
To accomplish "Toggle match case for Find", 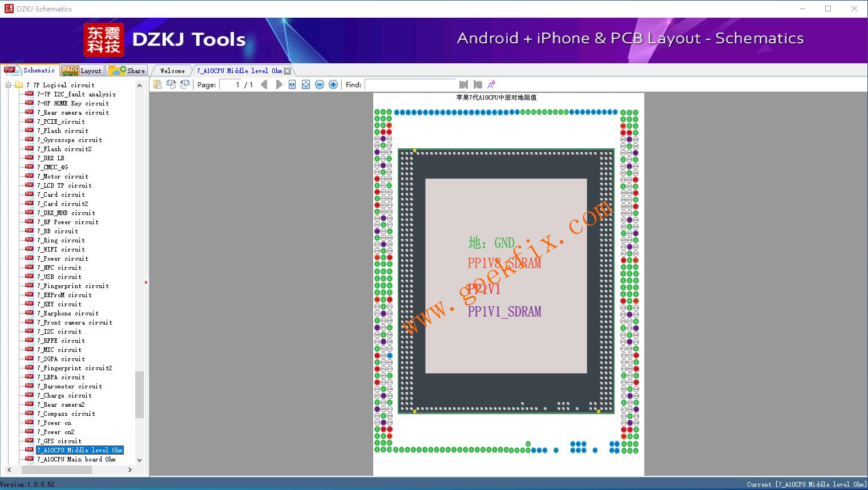I will pyautogui.click(x=491, y=84).
